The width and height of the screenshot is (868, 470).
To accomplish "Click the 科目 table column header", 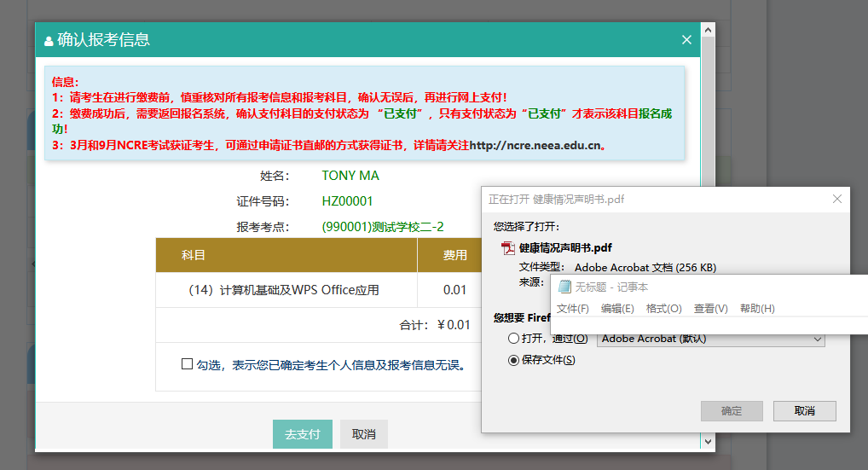I will tap(194, 255).
